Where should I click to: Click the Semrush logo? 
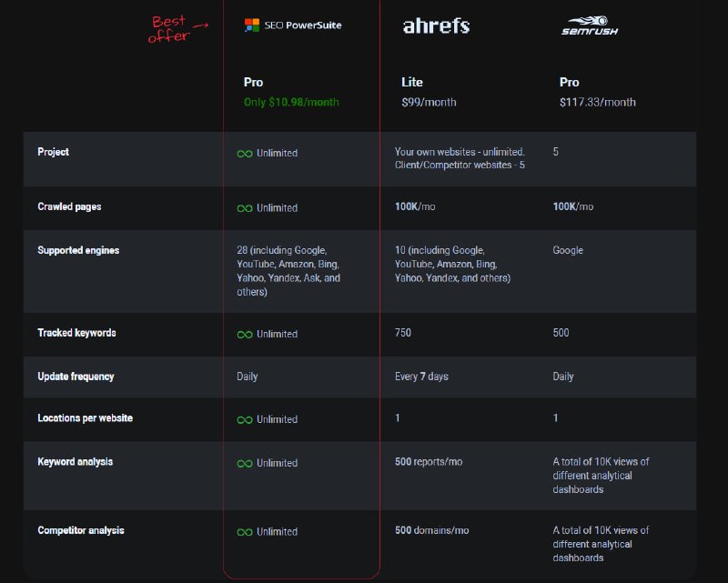(x=590, y=26)
